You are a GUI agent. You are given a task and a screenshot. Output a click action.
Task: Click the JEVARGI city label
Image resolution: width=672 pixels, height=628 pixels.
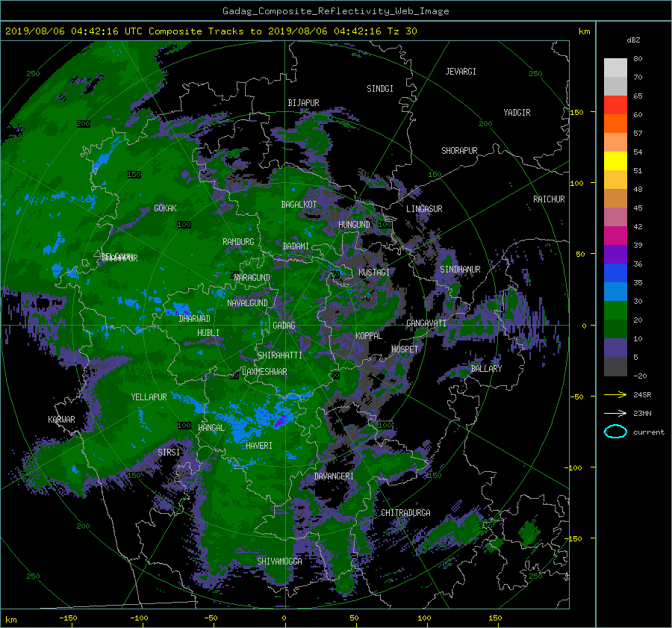(x=461, y=72)
